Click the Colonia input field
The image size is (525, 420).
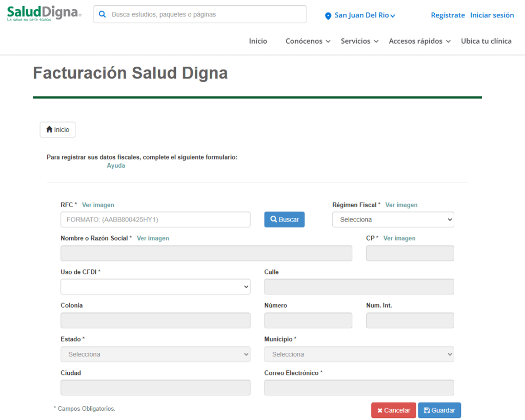tap(155, 321)
